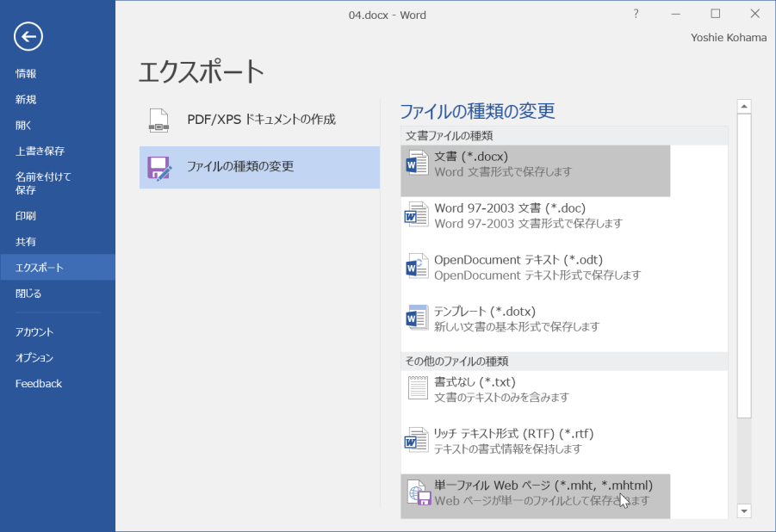Viewport: 776px width, 532px height.
Task: Click the Yoshie Kohama account name
Action: 729,38
